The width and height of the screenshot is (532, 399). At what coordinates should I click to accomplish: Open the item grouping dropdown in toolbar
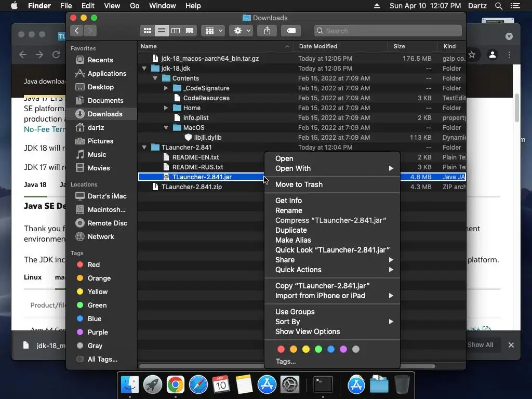click(x=213, y=31)
